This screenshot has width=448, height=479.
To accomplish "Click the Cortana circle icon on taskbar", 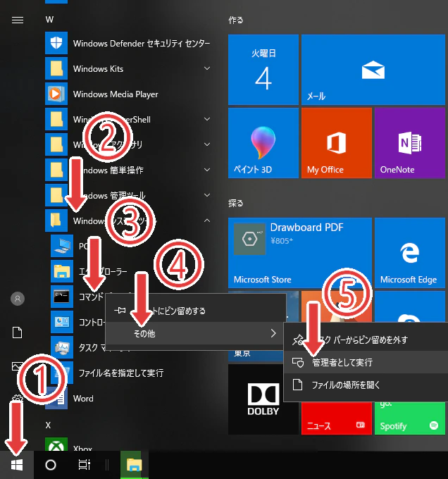I will [51, 465].
